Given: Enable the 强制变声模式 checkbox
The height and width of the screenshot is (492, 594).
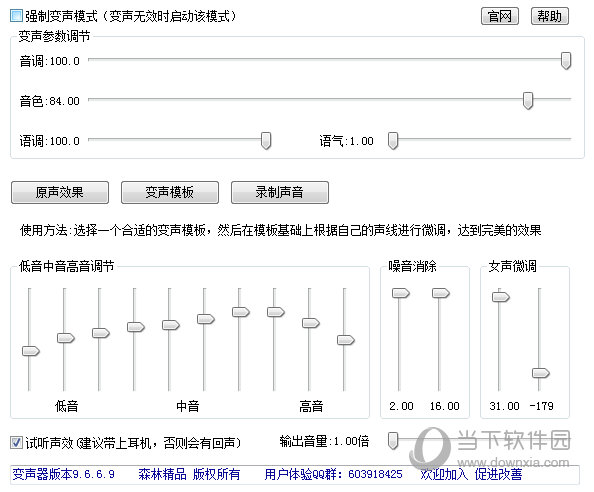Looking at the screenshot, I should (x=16, y=16).
